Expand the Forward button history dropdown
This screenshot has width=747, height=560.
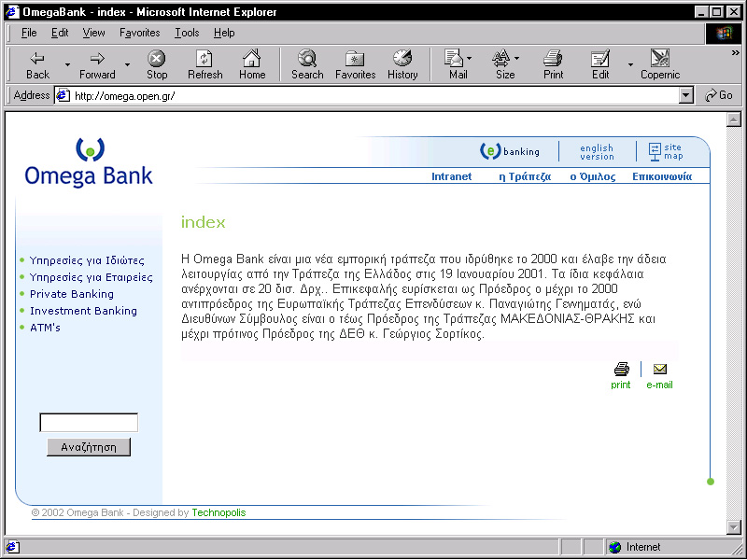[x=127, y=64]
